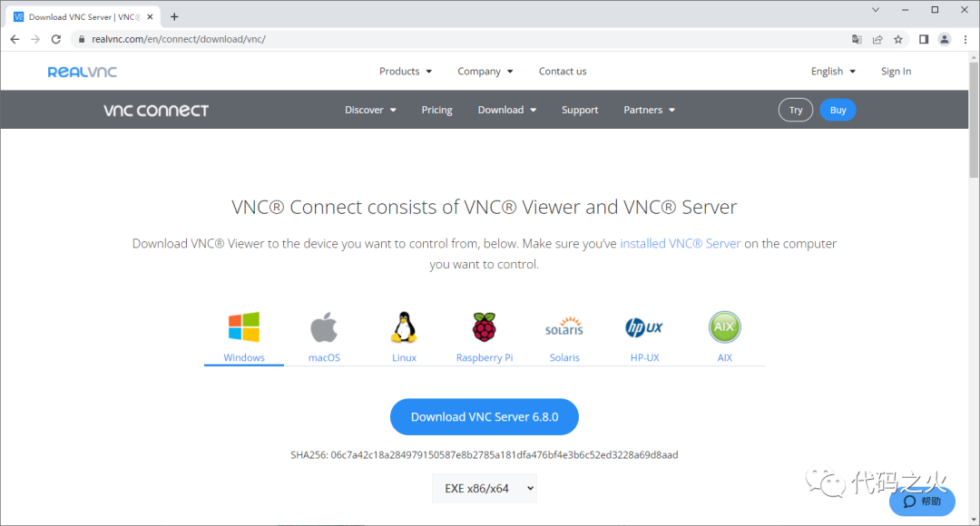Open EXE x86/x64 installer type dropdown

pos(485,489)
